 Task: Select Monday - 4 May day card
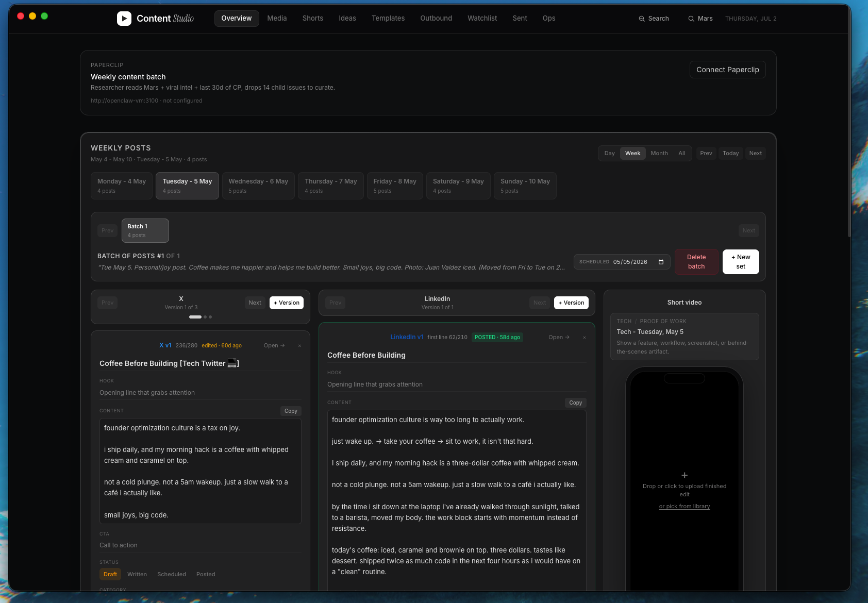coord(122,186)
